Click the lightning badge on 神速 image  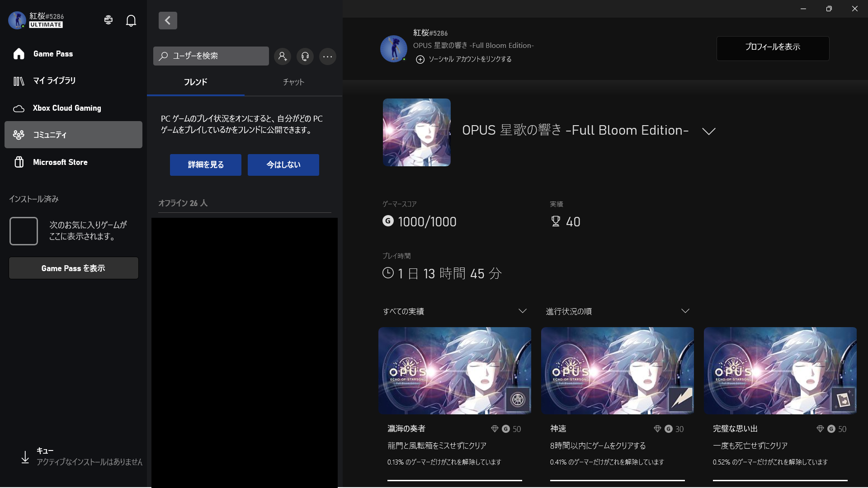pos(680,399)
